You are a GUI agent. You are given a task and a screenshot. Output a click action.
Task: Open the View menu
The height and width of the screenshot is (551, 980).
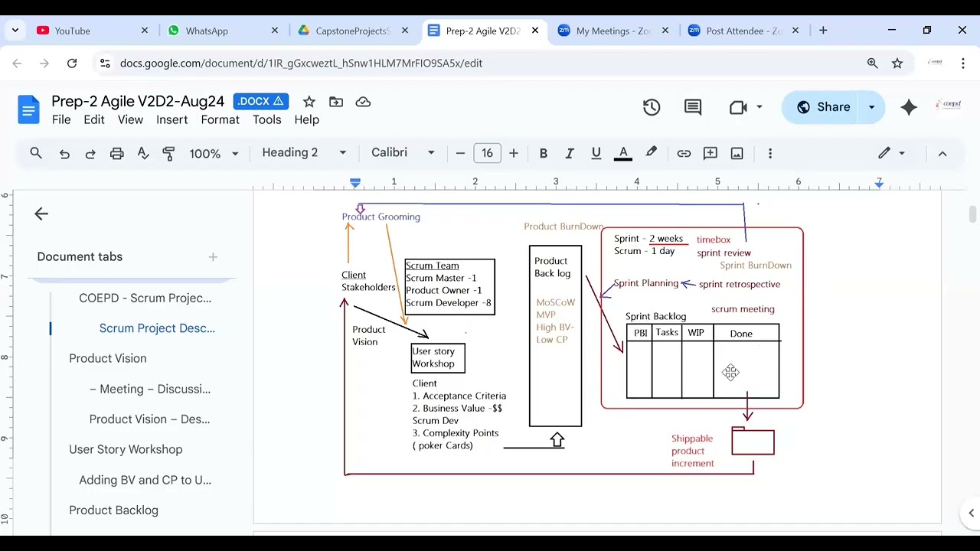click(x=130, y=120)
